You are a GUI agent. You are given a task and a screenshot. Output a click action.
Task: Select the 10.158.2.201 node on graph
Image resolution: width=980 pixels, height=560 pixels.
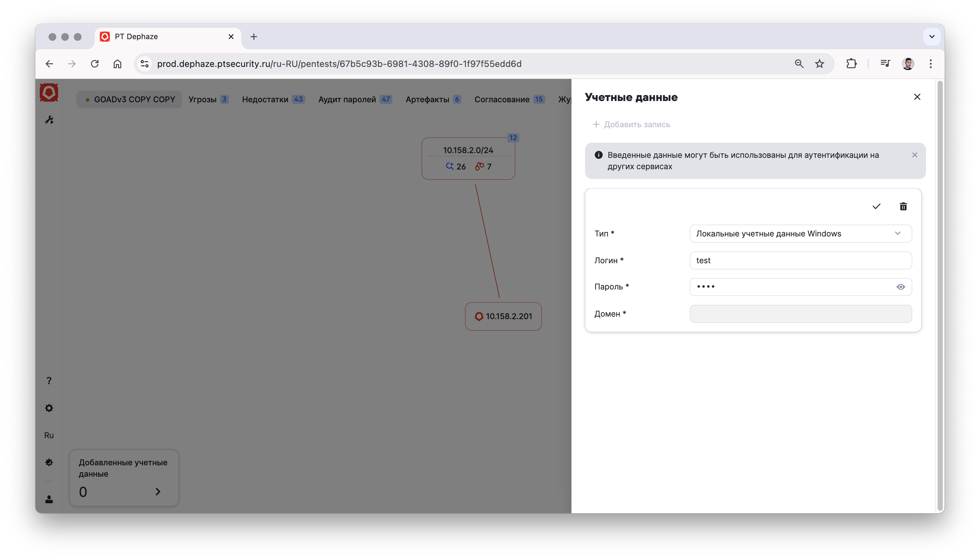point(503,316)
